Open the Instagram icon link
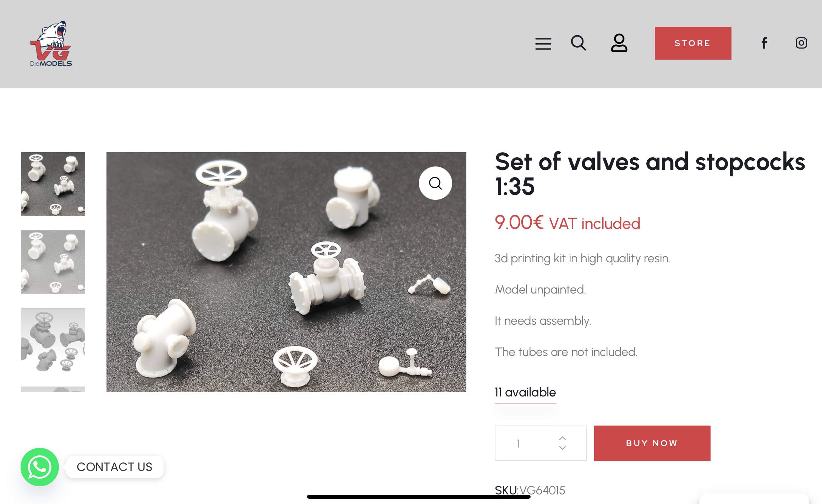The width and height of the screenshot is (822, 504). tap(801, 43)
